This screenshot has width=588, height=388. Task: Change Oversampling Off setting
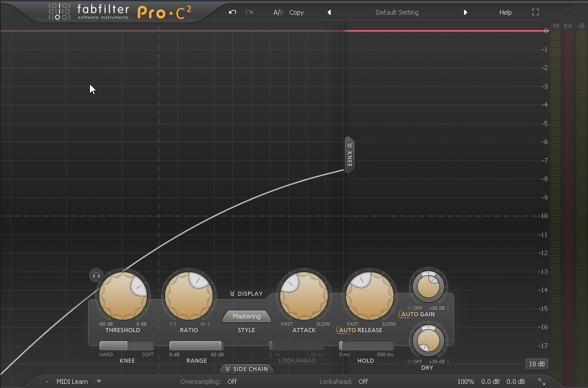(232, 382)
